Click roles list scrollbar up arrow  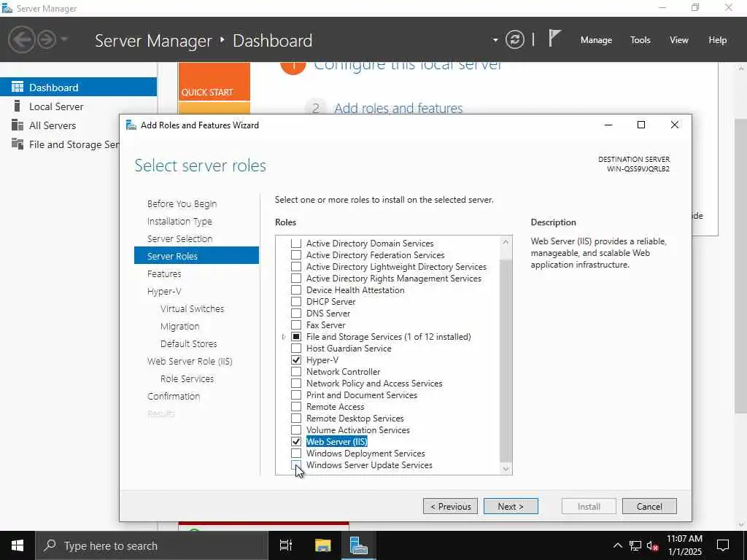click(x=506, y=242)
